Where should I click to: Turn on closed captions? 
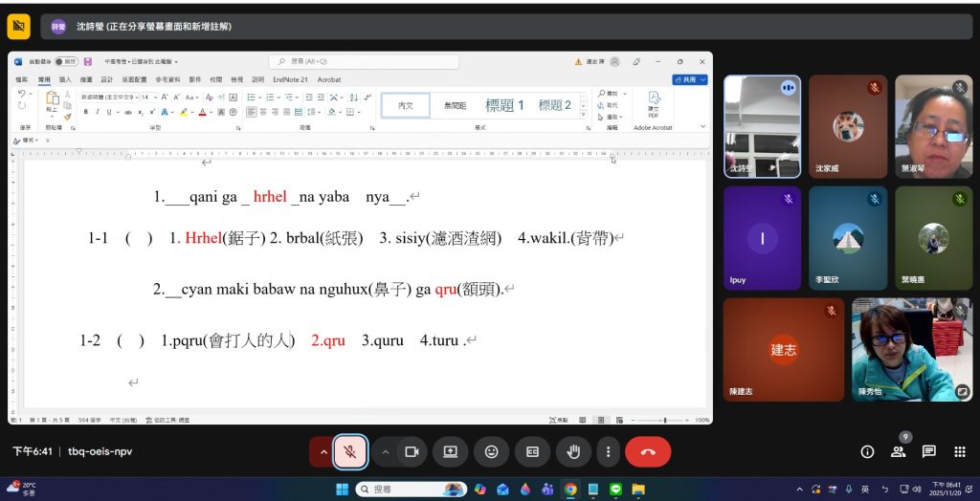532,451
